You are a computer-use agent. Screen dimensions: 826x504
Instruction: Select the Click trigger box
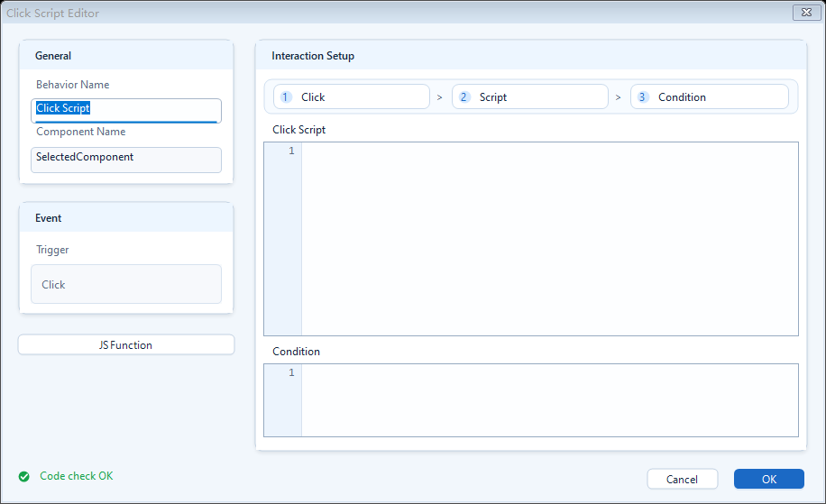click(126, 284)
